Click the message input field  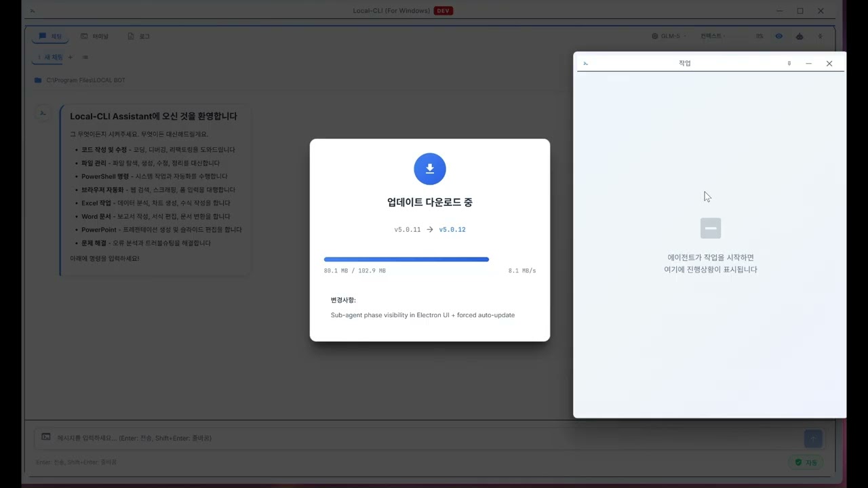pyautogui.click(x=429, y=439)
